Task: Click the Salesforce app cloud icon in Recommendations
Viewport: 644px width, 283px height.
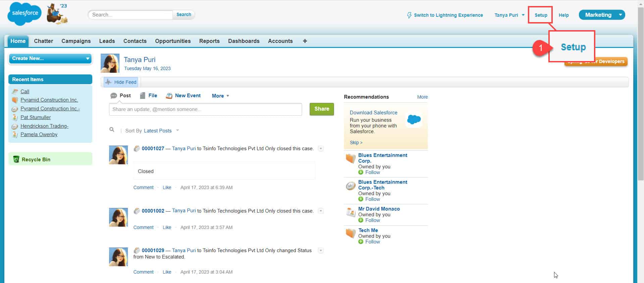Action: coord(414,119)
